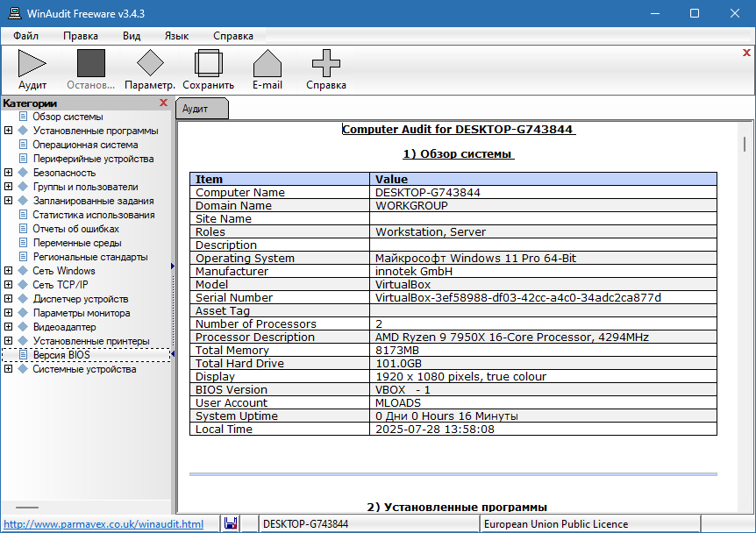Click the WORKGROUP domain name value
756x533 pixels.
[x=411, y=205]
